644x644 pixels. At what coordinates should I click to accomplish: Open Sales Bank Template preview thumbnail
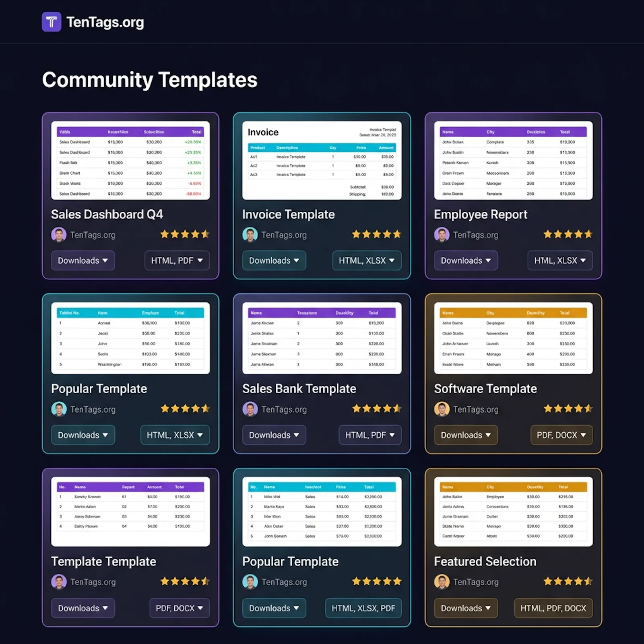point(322,338)
